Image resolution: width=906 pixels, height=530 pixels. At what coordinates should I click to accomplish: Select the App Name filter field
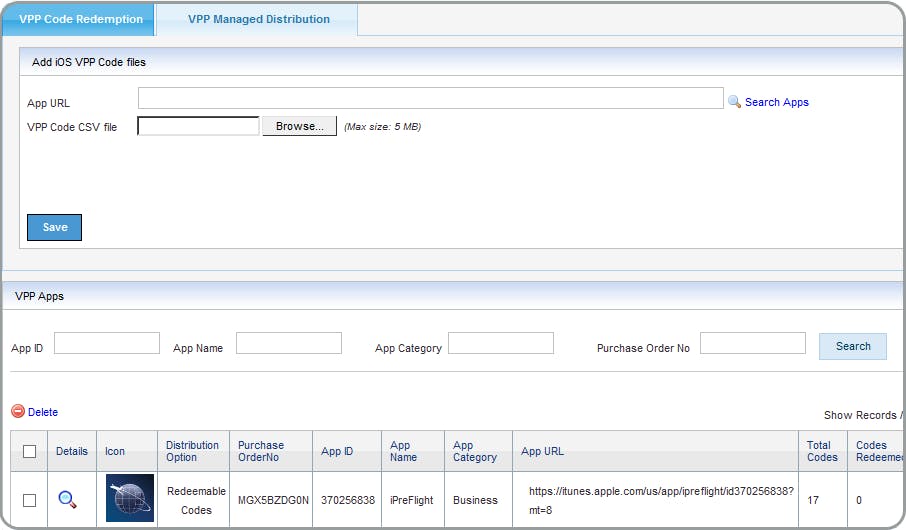point(289,343)
